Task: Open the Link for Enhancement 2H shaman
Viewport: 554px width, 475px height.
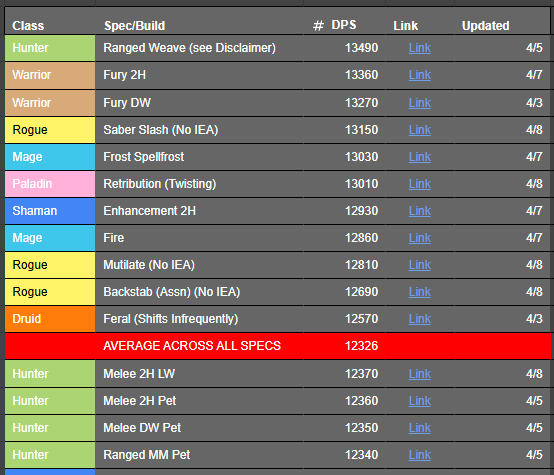Action: pos(419,211)
